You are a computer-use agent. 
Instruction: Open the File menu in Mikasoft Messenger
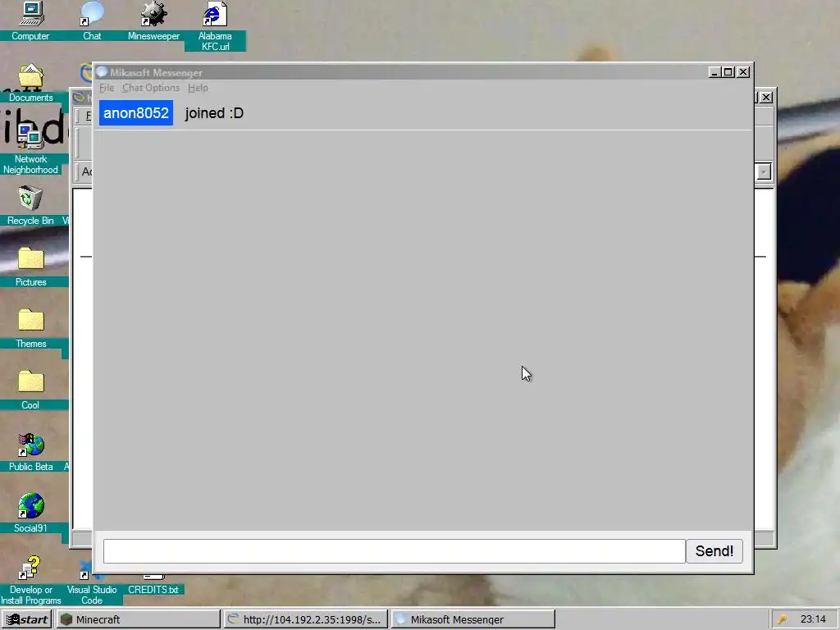(x=107, y=88)
